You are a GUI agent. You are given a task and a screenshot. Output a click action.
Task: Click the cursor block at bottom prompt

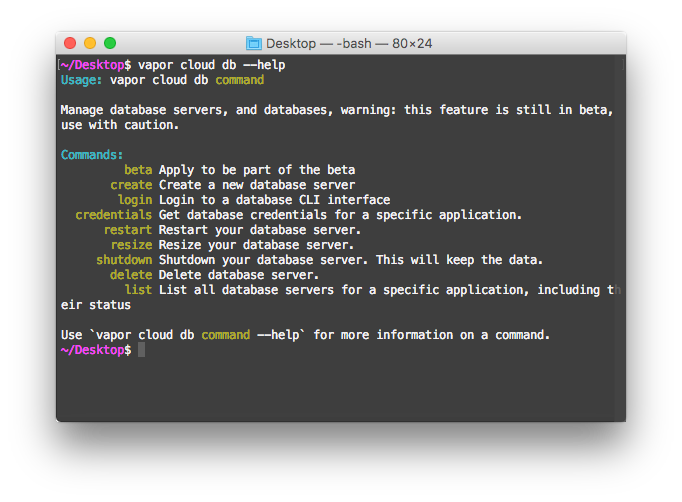tap(141, 350)
